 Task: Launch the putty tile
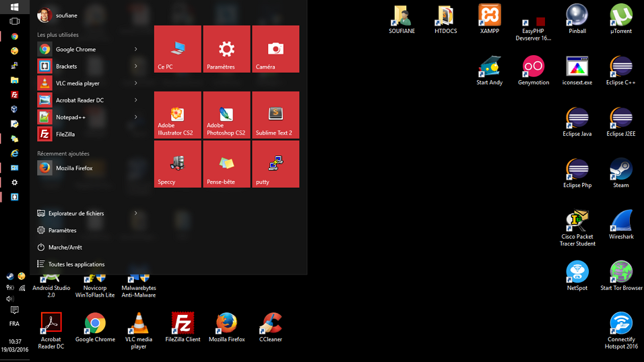click(x=276, y=164)
